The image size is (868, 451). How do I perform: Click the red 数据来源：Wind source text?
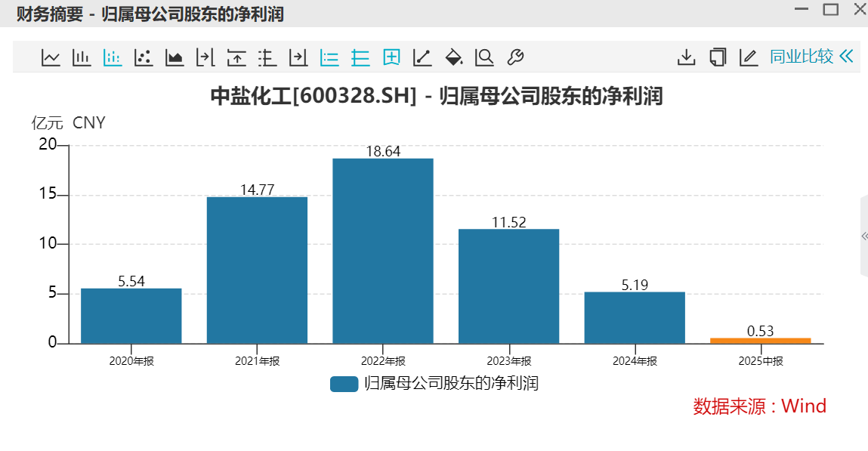(x=759, y=406)
